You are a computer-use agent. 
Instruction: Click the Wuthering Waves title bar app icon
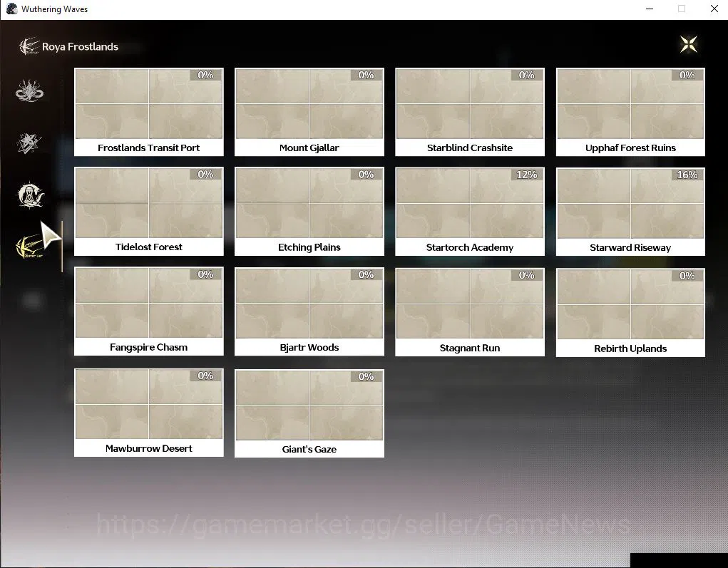pos(11,9)
